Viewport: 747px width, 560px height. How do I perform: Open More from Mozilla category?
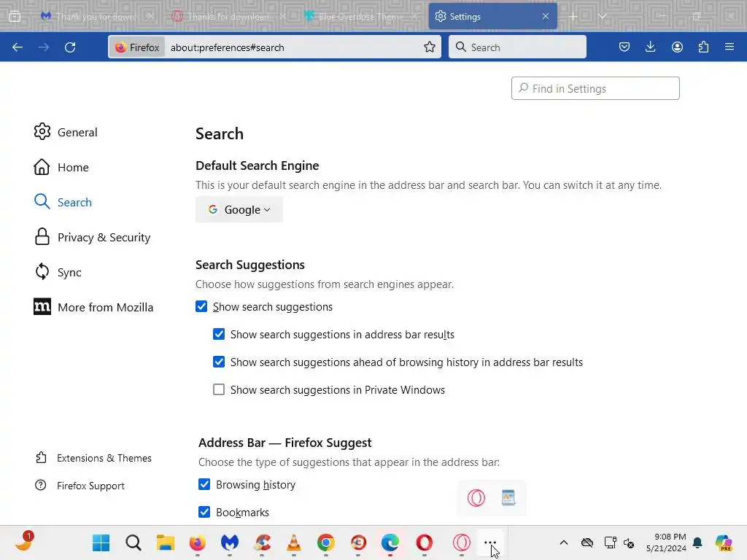93,307
